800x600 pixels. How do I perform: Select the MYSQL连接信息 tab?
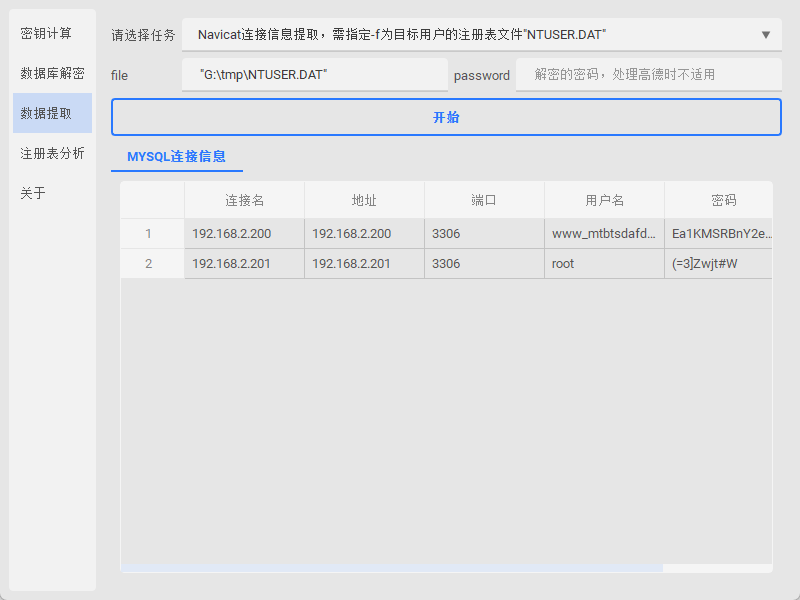176,157
